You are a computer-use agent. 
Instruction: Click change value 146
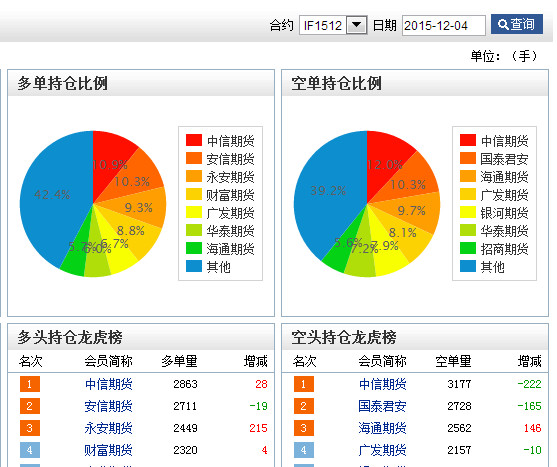[x=532, y=428]
